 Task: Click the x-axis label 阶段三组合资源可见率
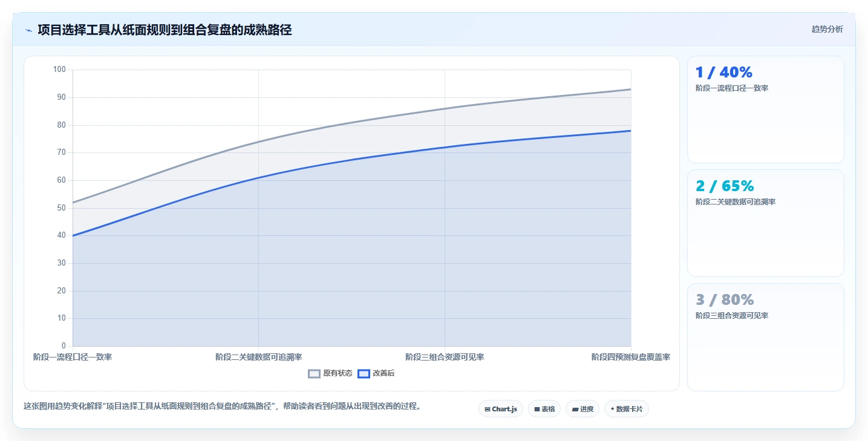click(445, 357)
